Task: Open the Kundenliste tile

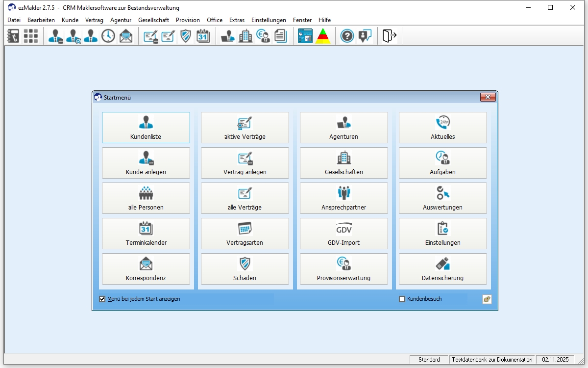Action: pyautogui.click(x=146, y=128)
